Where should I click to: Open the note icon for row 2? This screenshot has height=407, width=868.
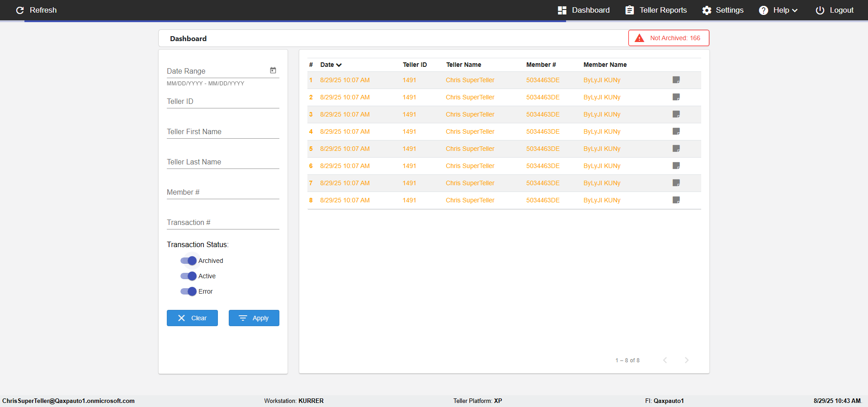676,97
